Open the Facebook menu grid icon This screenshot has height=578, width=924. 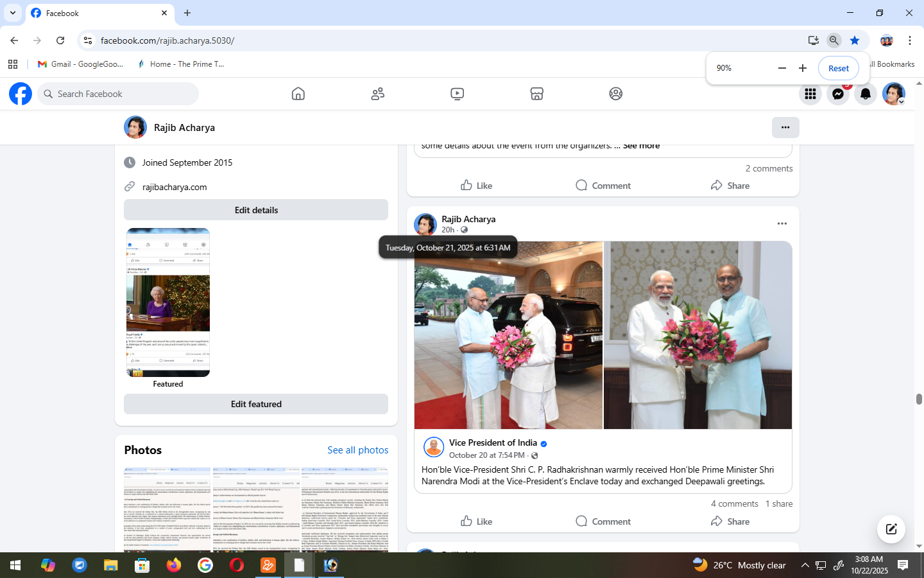click(810, 94)
